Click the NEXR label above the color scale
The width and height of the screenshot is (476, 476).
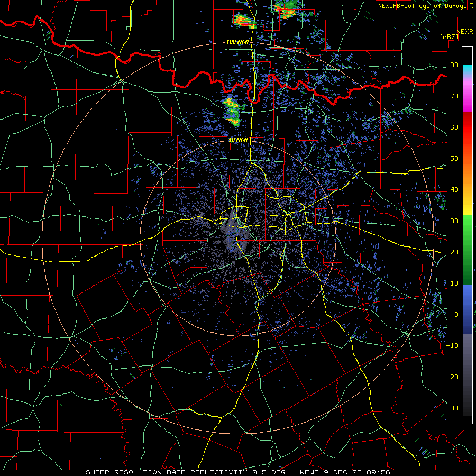[x=465, y=32]
